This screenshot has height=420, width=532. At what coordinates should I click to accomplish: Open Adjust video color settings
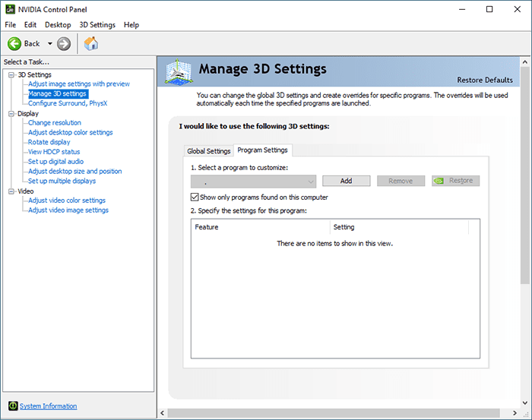67,201
